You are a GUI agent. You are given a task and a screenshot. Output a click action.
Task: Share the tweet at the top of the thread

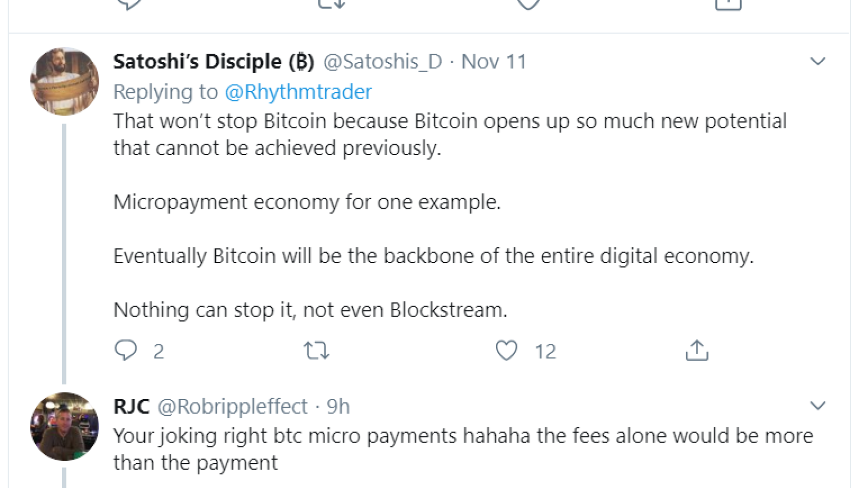729,4
